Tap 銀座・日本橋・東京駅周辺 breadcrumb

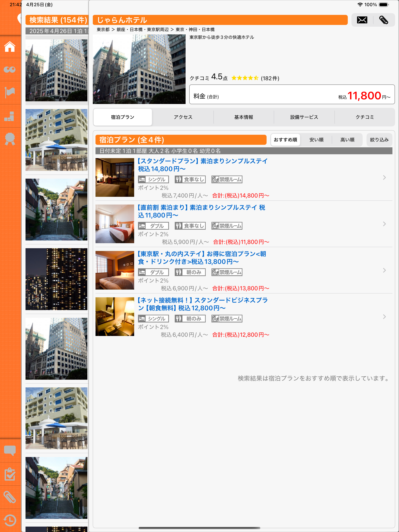coord(142,30)
